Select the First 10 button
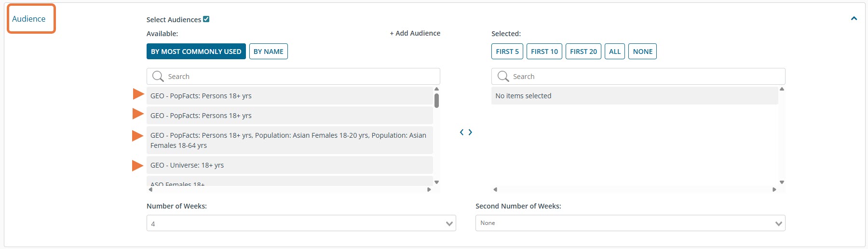868x249 pixels. [x=544, y=52]
